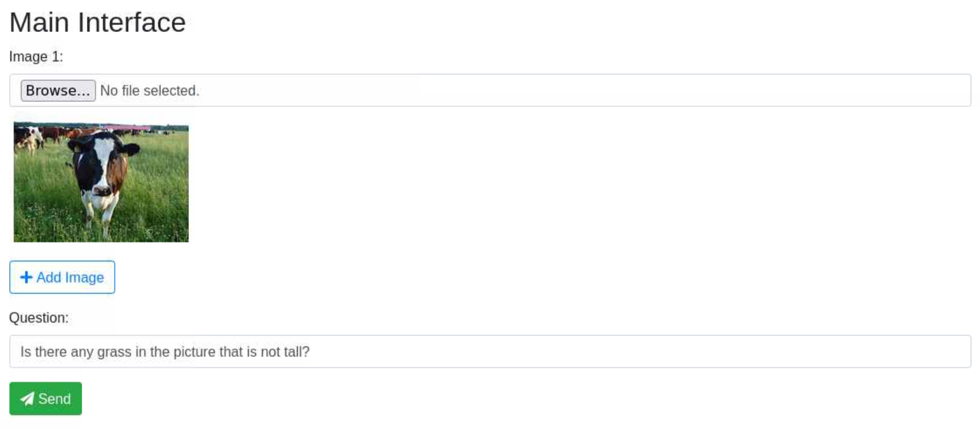
Task: Click the "No file selected." text
Action: [x=150, y=91]
